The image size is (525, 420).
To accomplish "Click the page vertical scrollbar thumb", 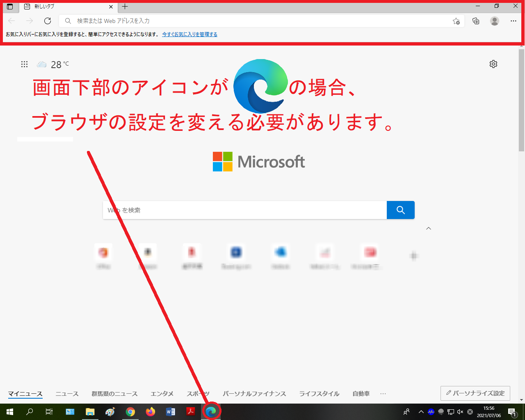I will [522, 100].
